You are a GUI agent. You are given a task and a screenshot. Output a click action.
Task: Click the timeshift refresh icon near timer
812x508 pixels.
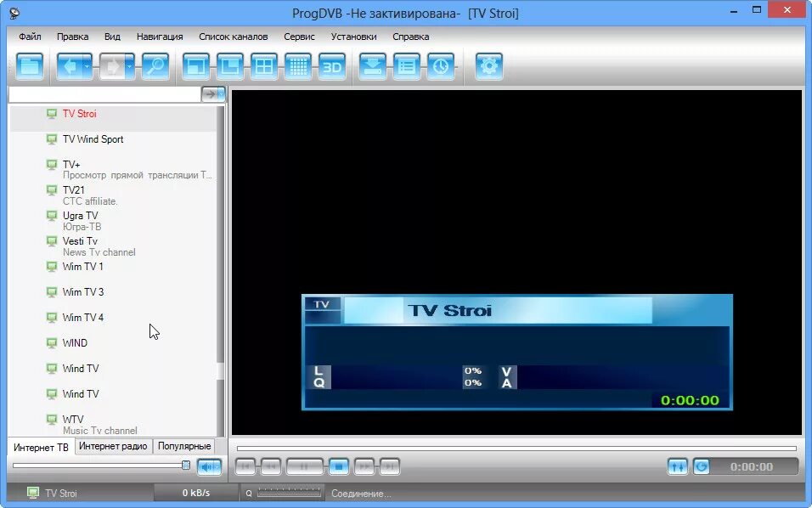point(702,466)
